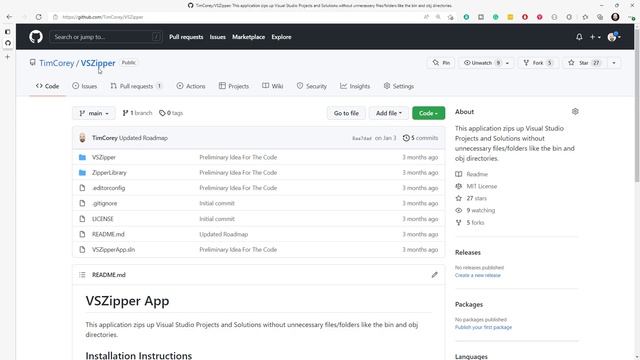Open README.md in the file list
Viewport: 640px width, 360px height.
click(108, 234)
